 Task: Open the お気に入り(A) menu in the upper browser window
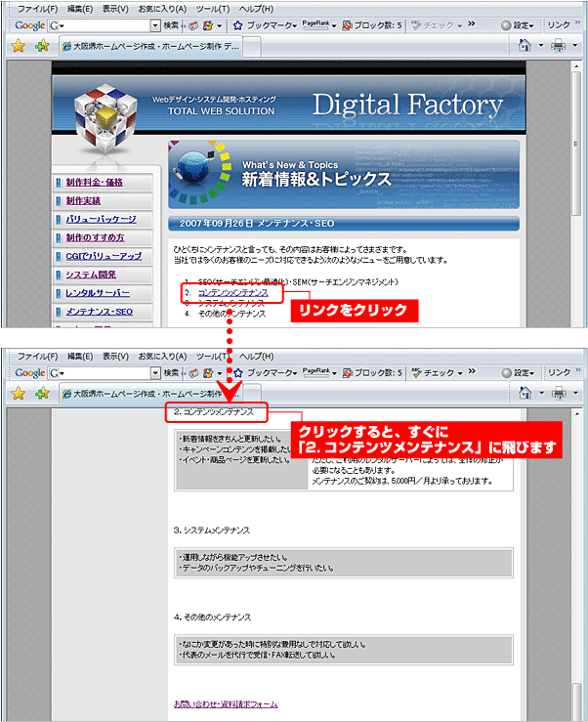(162, 9)
